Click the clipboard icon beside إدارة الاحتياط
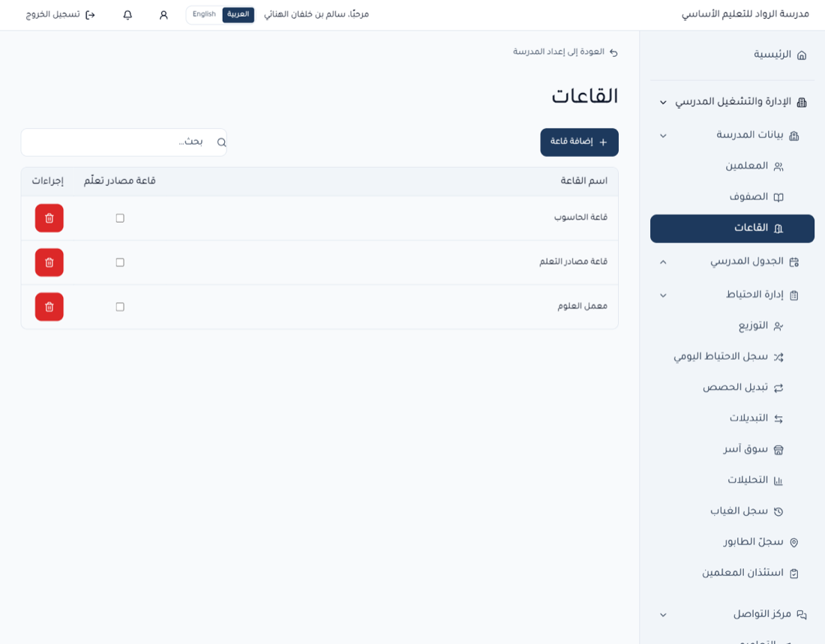825x644 pixels. coord(794,295)
